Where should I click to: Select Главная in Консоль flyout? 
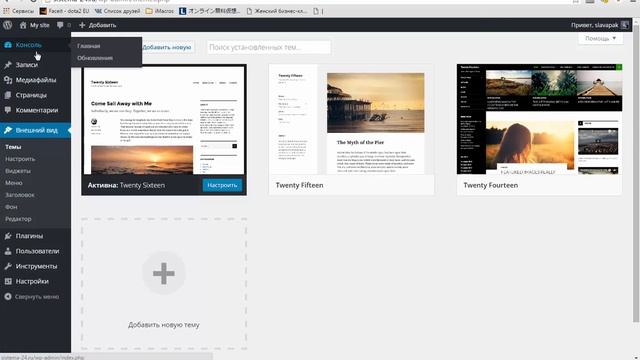tap(89, 46)
